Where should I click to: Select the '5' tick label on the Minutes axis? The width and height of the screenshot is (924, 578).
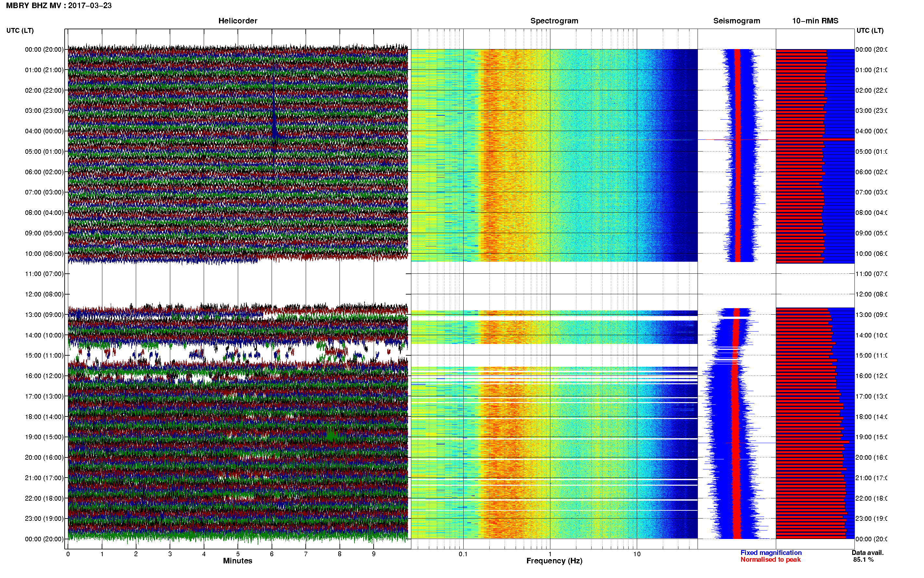[x=238, y=554]
